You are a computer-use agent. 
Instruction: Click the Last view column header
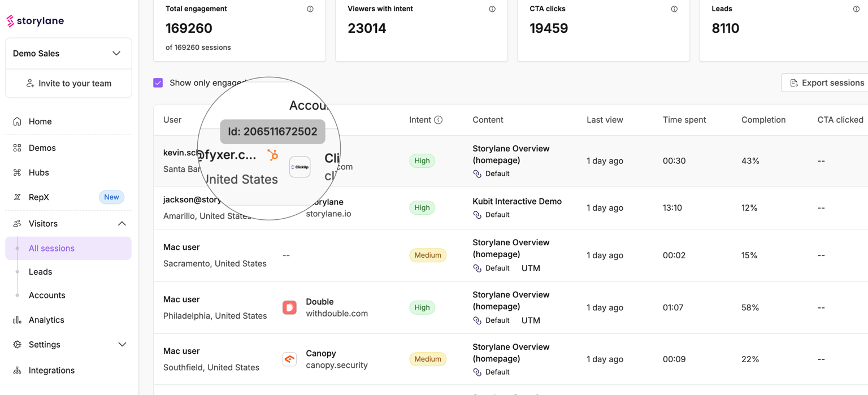pyautogui.click(x=605, y=120)
